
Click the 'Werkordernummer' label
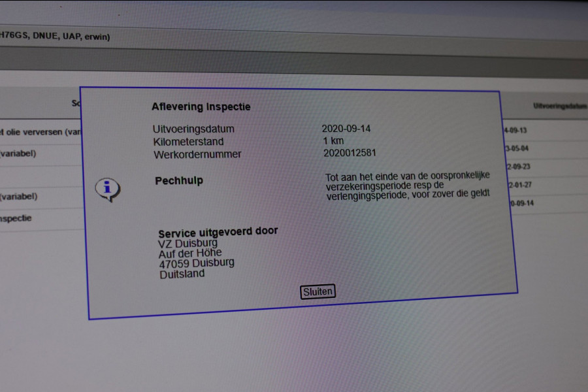click(197, 155)
